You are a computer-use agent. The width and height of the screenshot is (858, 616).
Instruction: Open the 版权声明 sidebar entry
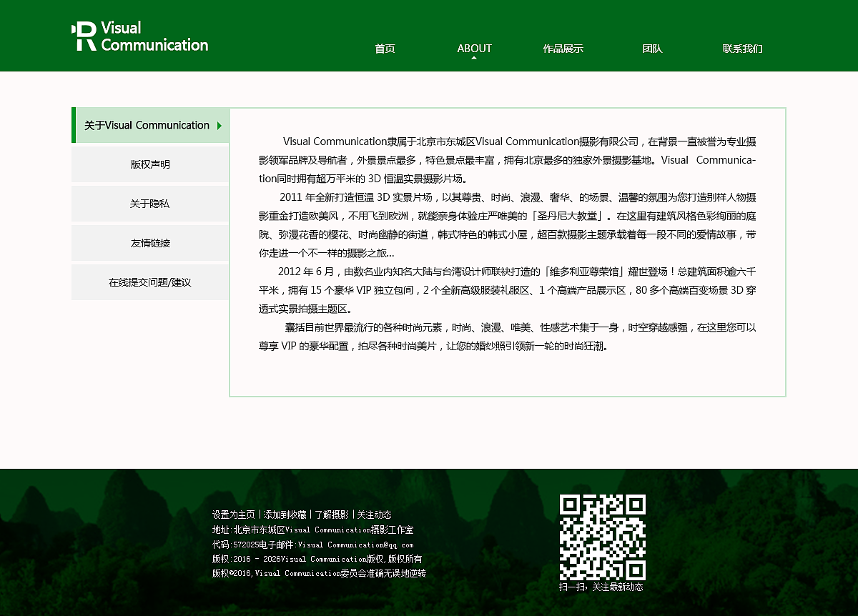tap(150, 164)
